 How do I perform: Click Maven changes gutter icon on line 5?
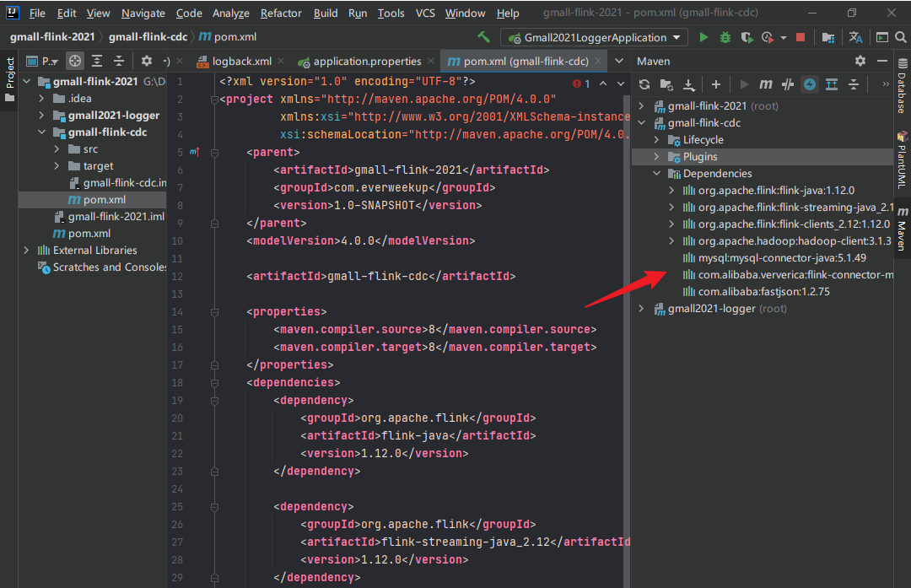(x=195, y=152)
